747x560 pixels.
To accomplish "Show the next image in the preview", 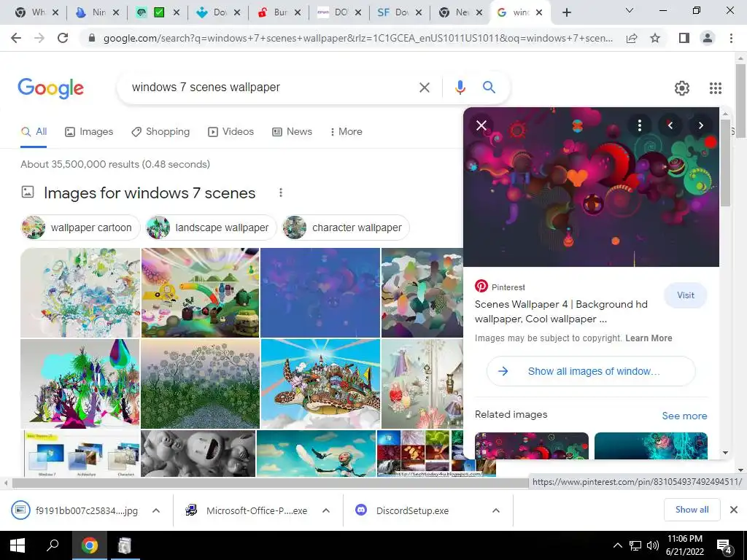I will click(x=700, y=125).
